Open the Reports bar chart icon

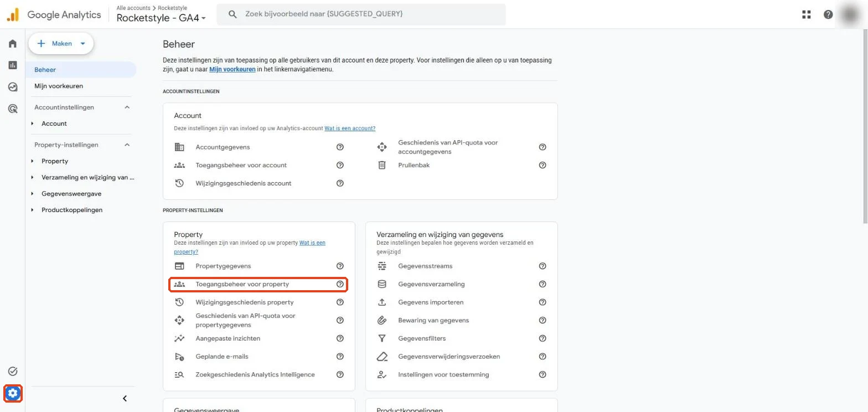tap(13, 65)
